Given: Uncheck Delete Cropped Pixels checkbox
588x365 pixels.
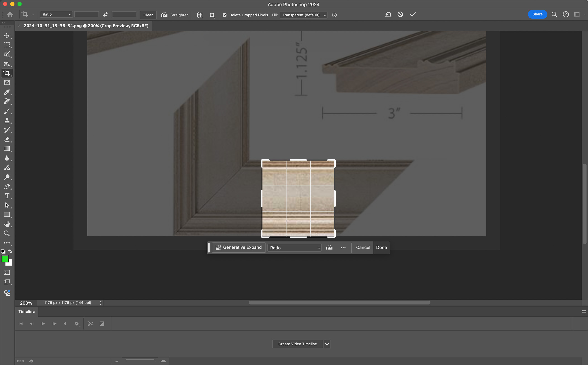Looking at the screenshot, I should tap(225, 15).
